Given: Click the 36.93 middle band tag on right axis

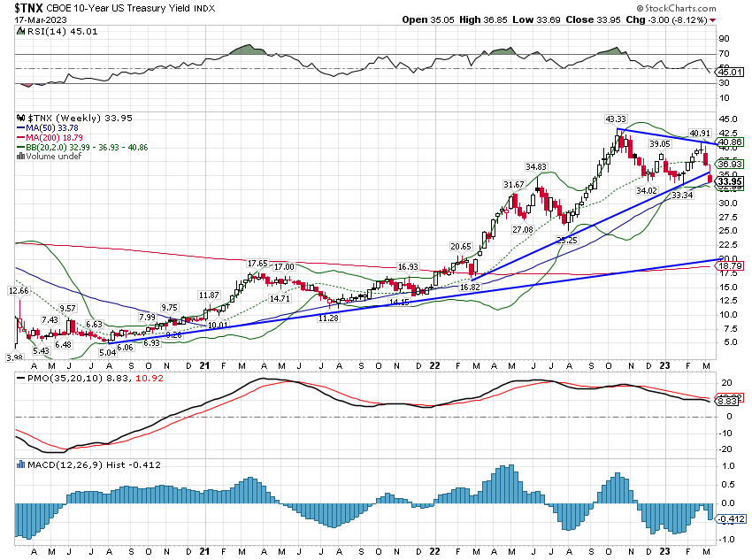Looking at the screenshot, I should (x=730, y=164).
